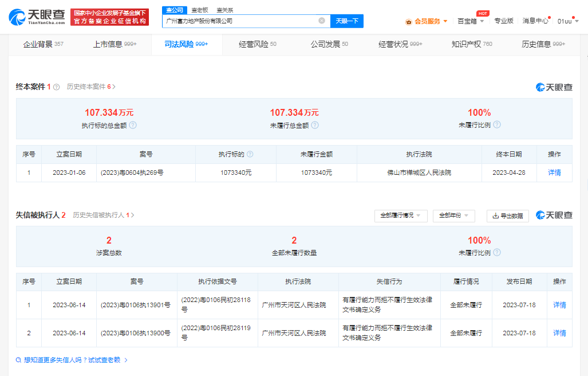Open the 全部年份 year dropdown
The image size is (588, 376).
tap(453, 216)
